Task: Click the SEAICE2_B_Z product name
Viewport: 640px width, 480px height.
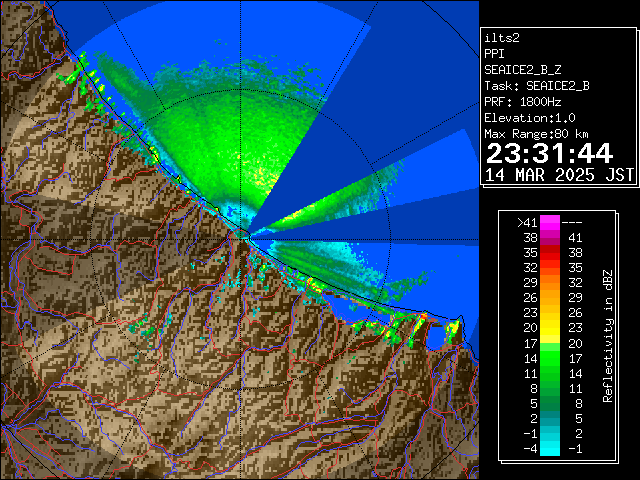Action: [x=522, y=70]
